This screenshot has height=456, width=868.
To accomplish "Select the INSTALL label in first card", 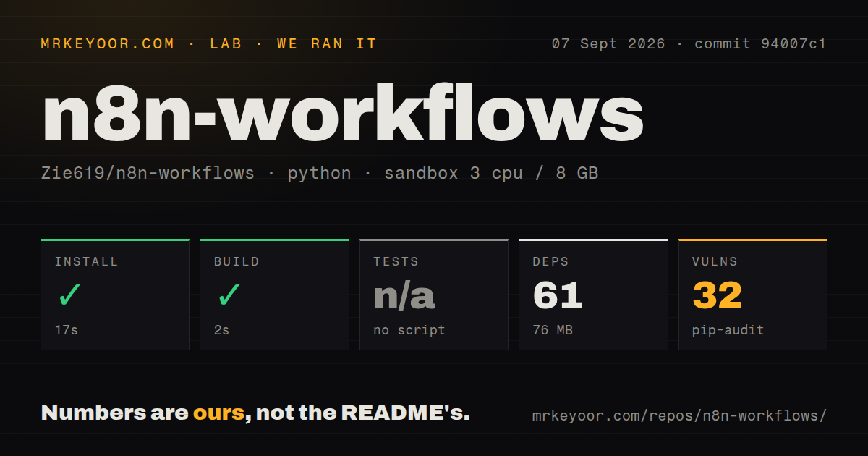I will coord(86,261).
